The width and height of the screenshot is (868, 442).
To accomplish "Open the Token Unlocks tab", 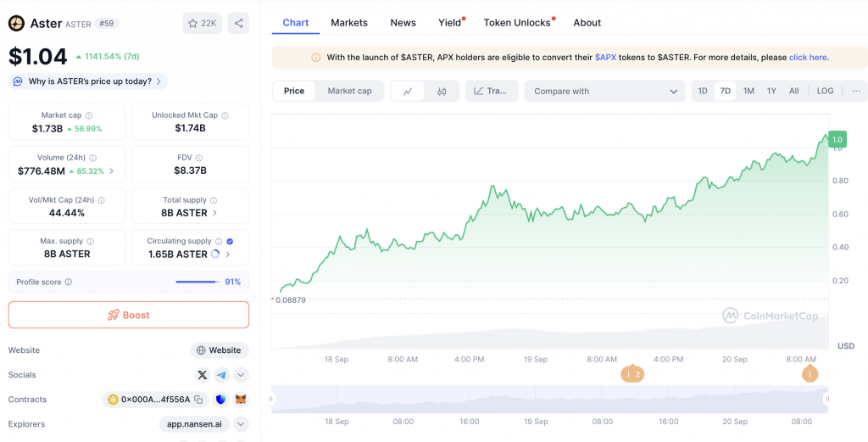I will (517, 23).
